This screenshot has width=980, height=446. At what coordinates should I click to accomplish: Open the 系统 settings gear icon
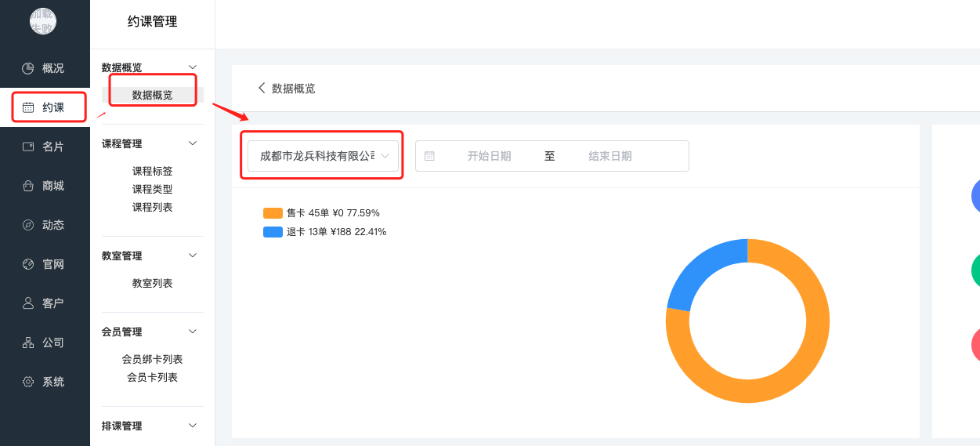pos(28,382)
